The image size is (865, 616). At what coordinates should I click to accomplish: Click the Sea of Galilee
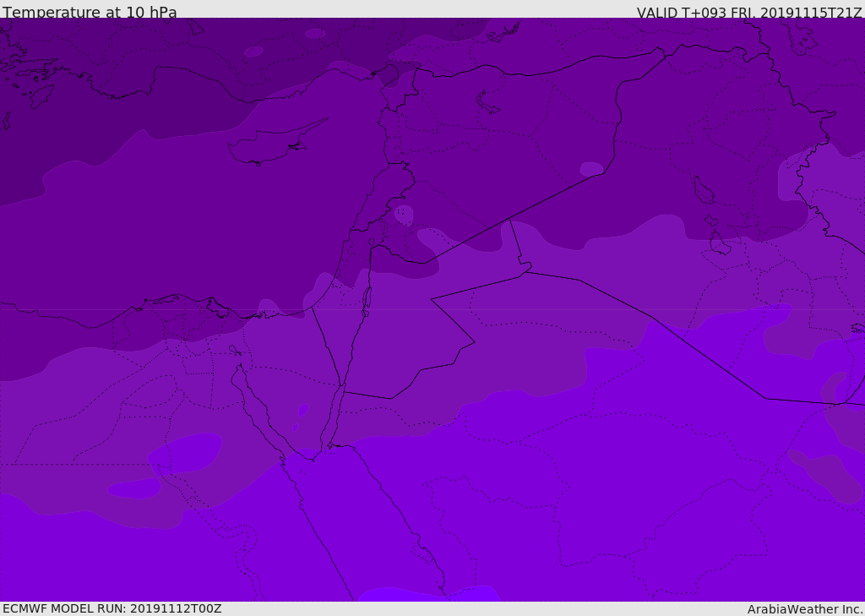tap(371, 243)
